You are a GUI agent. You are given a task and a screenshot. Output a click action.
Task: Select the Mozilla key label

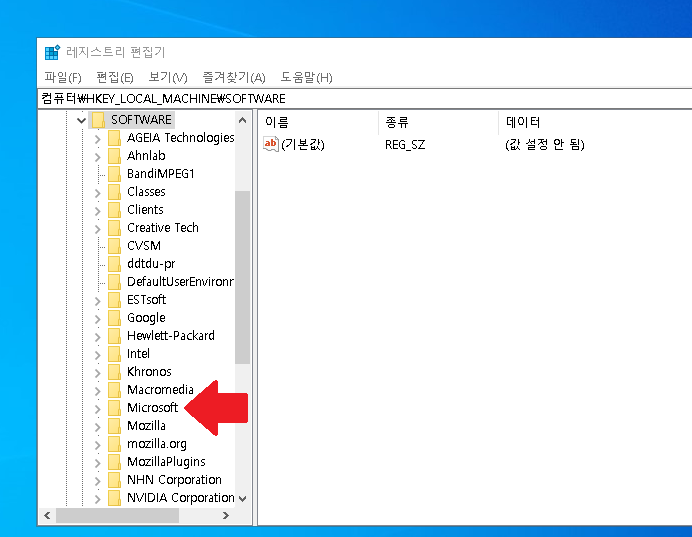(x=146, y=426)
